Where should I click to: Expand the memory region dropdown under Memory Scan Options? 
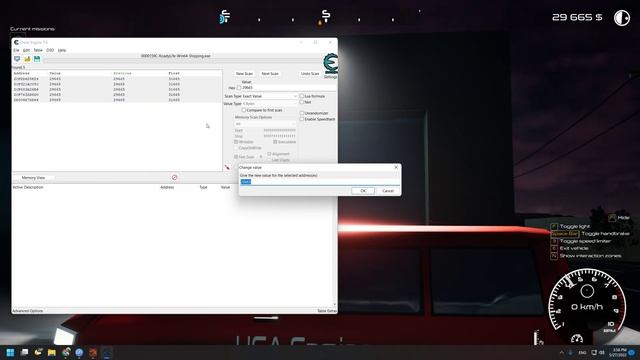point(265,124)
